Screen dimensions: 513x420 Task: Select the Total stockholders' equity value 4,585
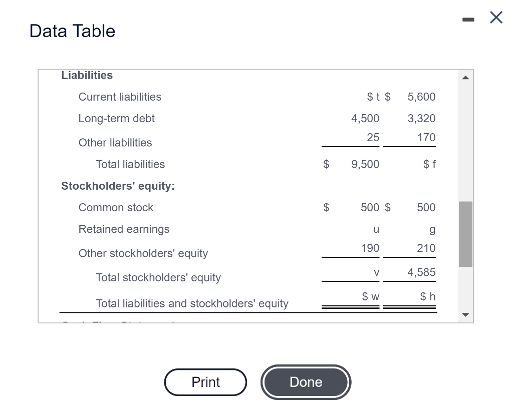coord(421,272)
